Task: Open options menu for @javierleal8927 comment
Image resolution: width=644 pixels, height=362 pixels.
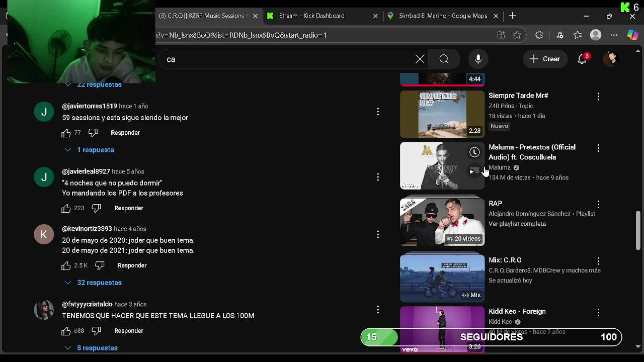Action: pyautogui.click(x=378, y=177)
